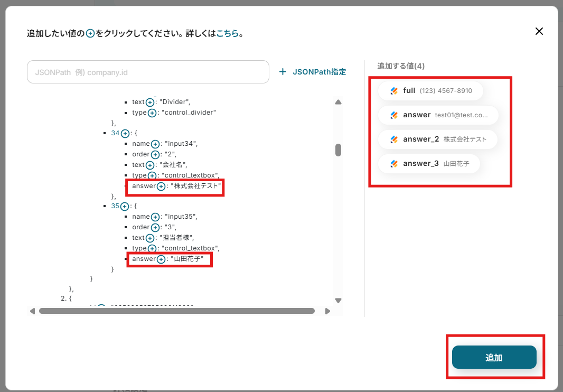Add node 35 via its plus icon
The image size is (563, 392).
[x=125, y=207]
